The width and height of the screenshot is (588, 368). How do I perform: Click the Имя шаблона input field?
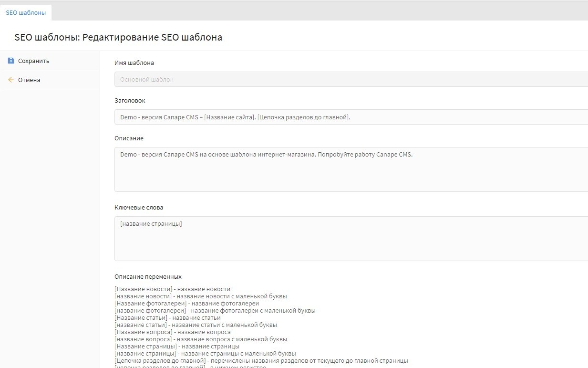(351, 79)
